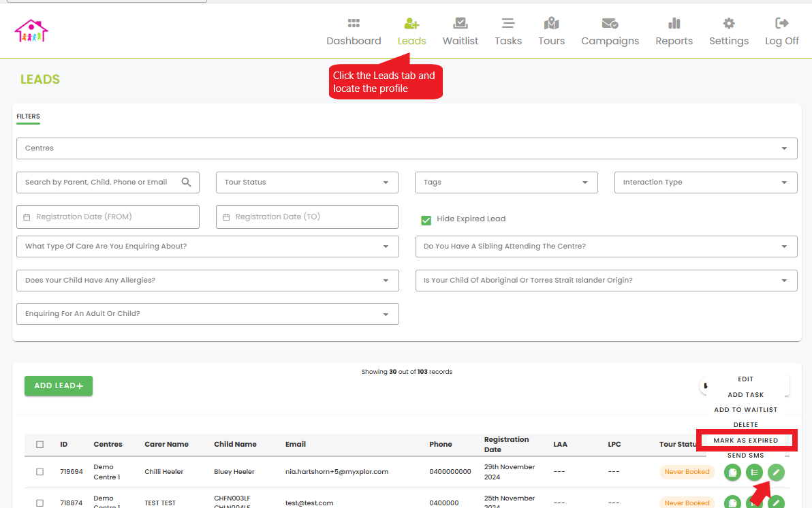The height and width of the screenshot is (508, 812).
Task: Expand the Interaction Type dropdown
Action: pyautogui.click(x=706, y=182)
